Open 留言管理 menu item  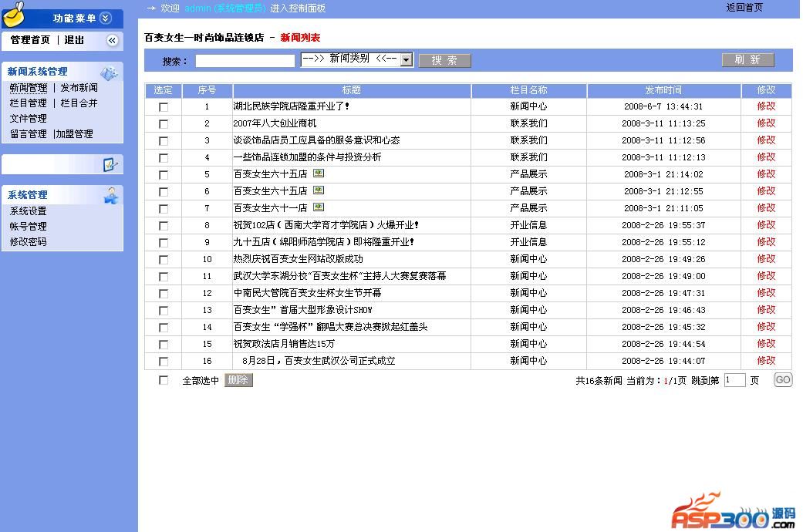29,134
